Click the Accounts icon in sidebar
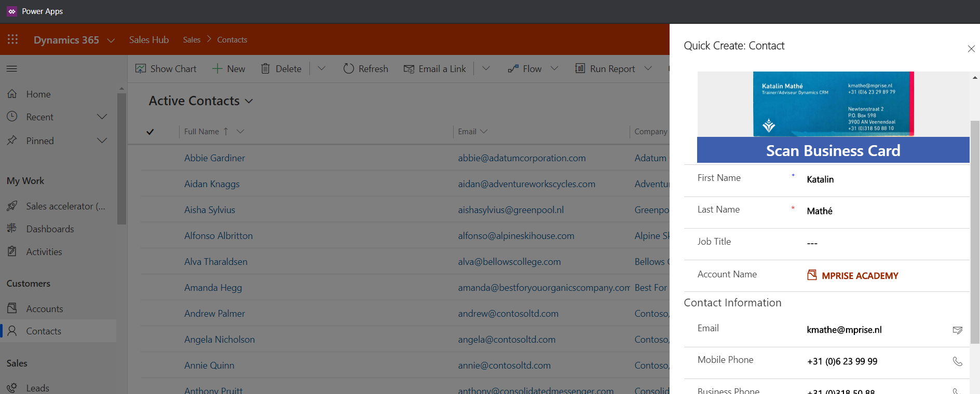980x394 pixels. tap(12, 308)
